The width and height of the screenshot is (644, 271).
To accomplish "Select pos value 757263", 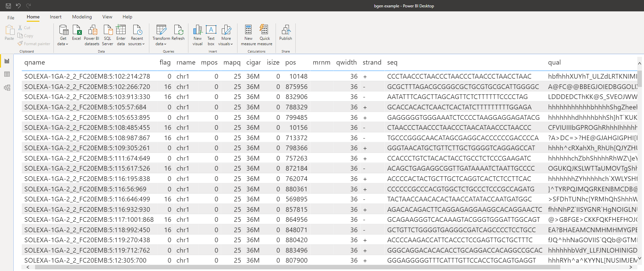I will [296, 158].
